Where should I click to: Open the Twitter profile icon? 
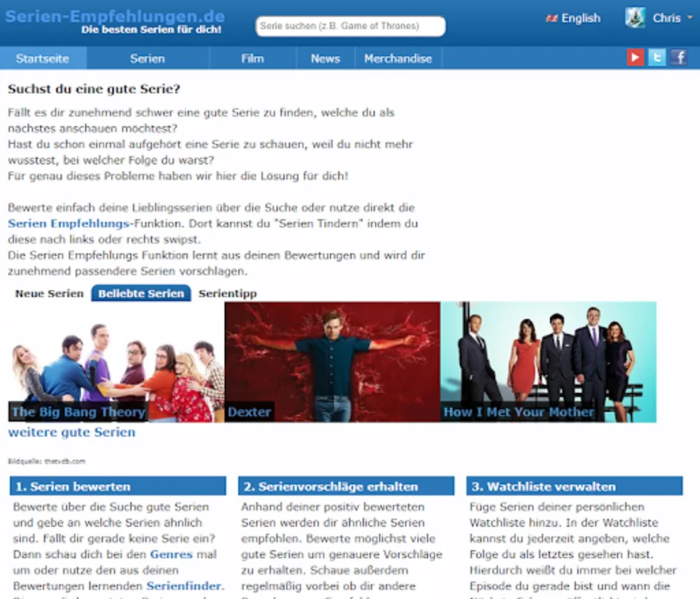657,58
